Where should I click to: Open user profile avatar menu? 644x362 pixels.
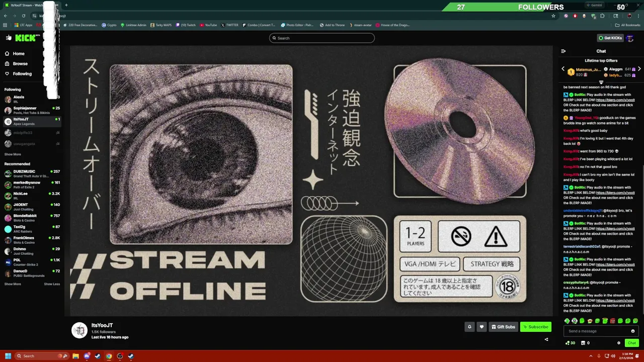pyautogui.click(x=630, y=38)
